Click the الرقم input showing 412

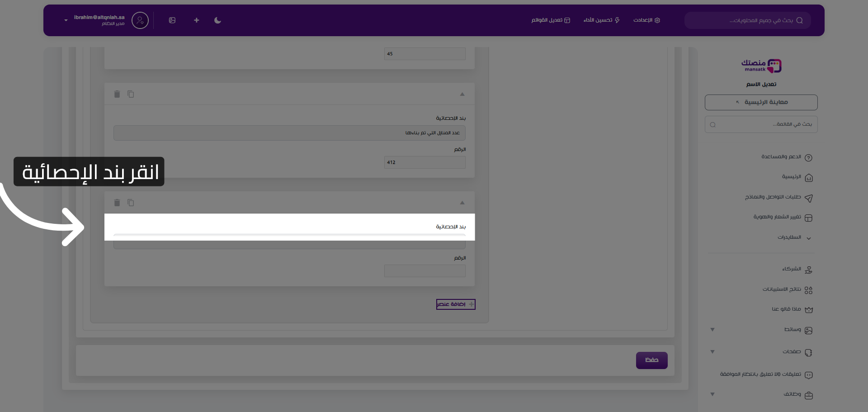point(425,162)
